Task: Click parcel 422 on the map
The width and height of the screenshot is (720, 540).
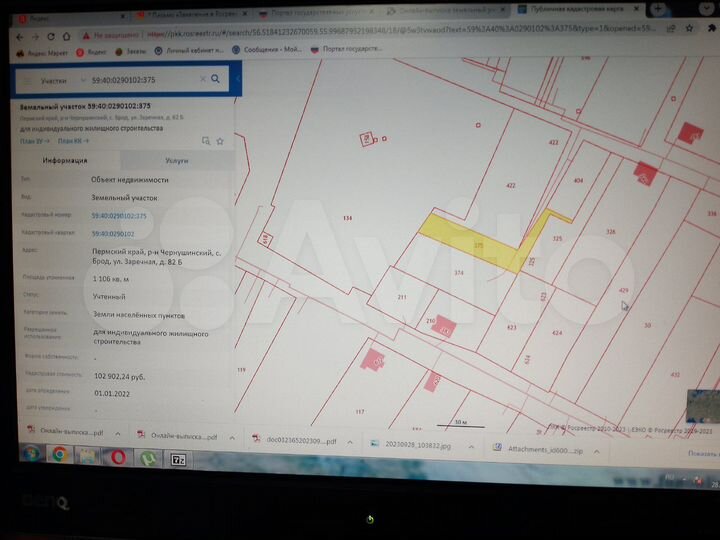Action: click(511, 186)
